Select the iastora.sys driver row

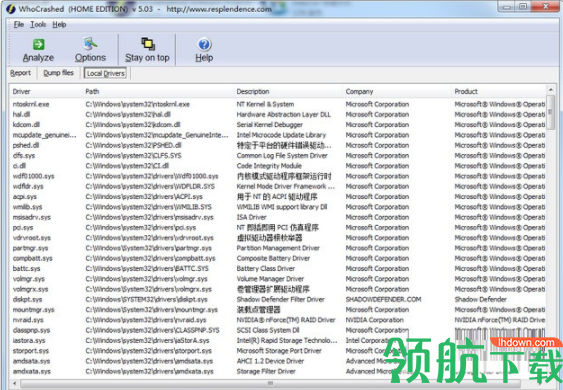tap(278, 340)
